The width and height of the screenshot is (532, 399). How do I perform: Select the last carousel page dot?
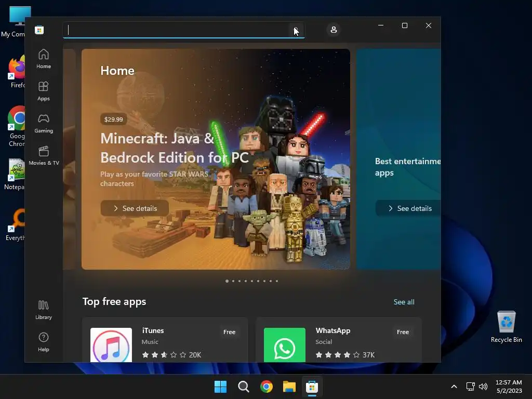coord(277,281)
